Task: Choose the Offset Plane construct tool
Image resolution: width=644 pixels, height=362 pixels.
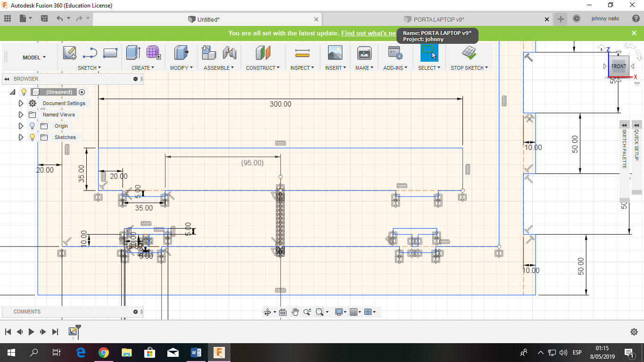Action: (x=263, y=52)
